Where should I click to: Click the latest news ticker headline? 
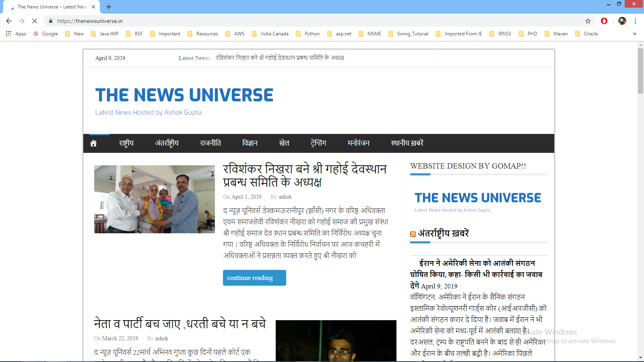280,58
